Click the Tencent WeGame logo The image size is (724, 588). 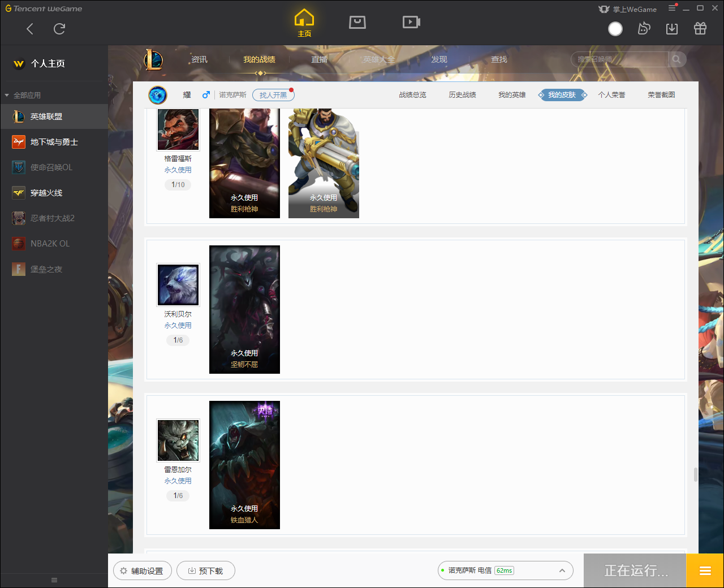tap(44, 8)
